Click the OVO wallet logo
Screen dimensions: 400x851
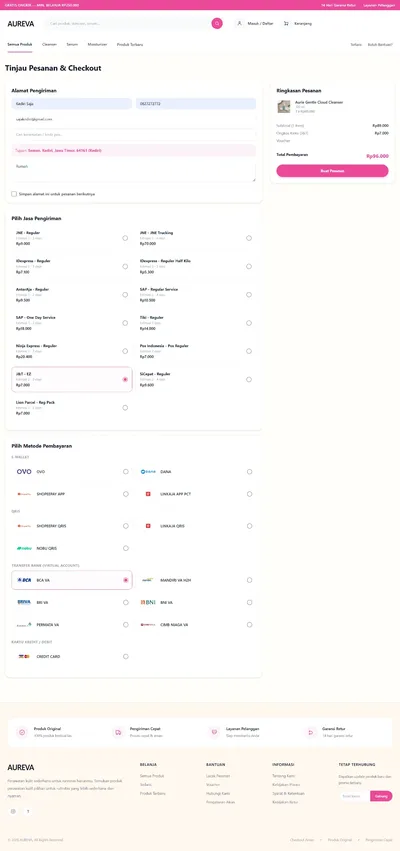(24, 472)
